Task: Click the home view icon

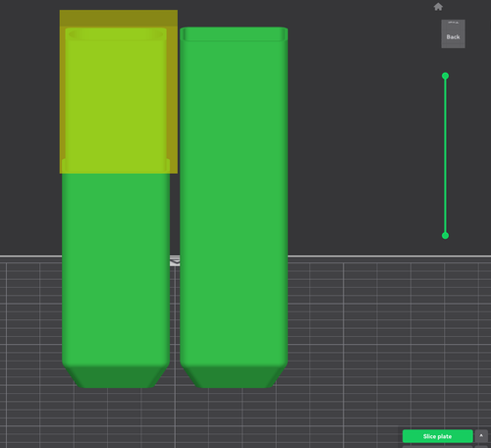Action: (x=438, y=7)
